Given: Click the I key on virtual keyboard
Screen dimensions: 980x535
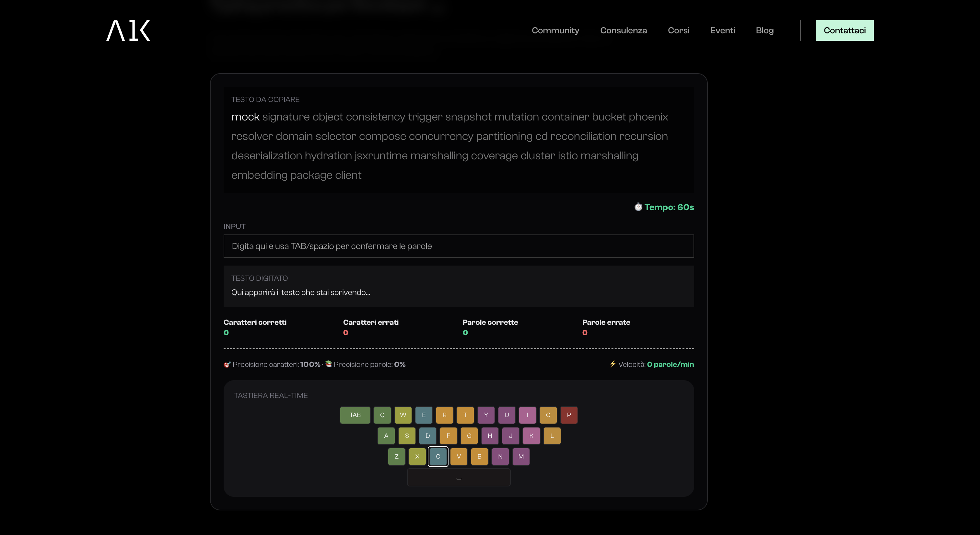Looking at the screenshot, I should pos(527,415).
